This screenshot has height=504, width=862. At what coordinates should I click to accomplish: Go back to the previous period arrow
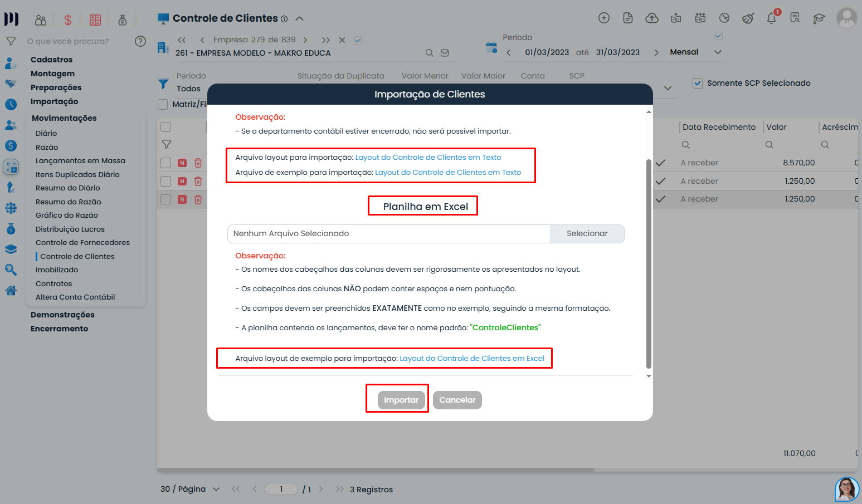pyautogui.click(x=509, y=52)
